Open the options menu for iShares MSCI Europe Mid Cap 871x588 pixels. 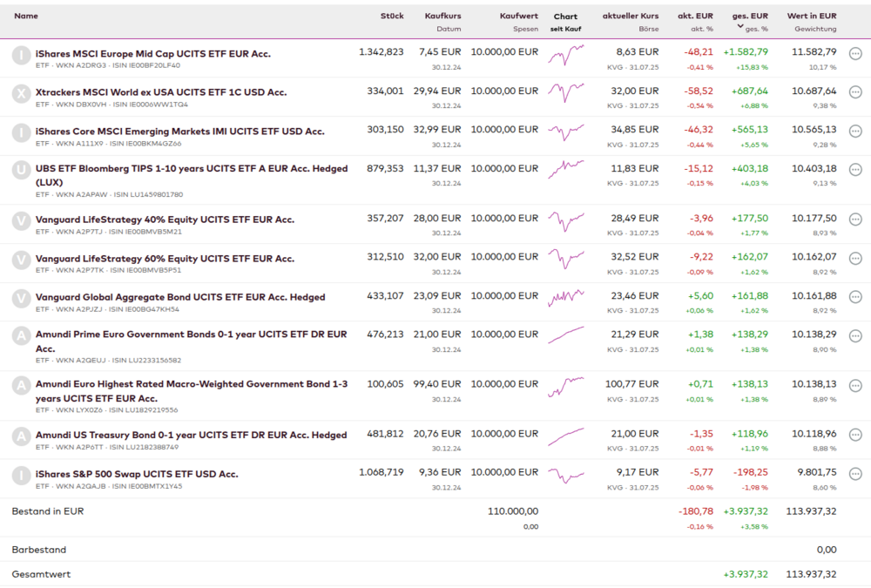coord(855,54)
